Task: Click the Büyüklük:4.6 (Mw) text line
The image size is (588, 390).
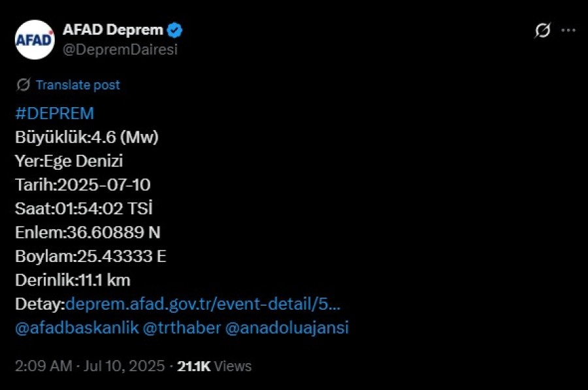Action: pos(87,137)
